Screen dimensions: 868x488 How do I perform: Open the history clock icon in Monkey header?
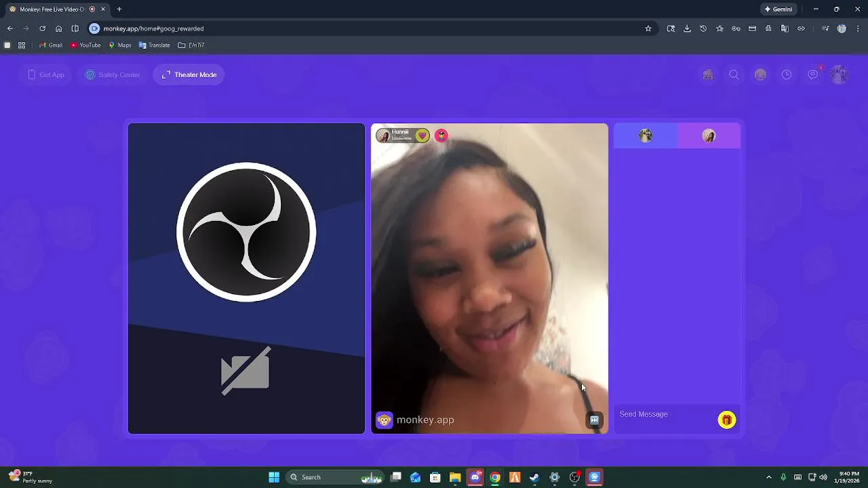tap(787, 75)
